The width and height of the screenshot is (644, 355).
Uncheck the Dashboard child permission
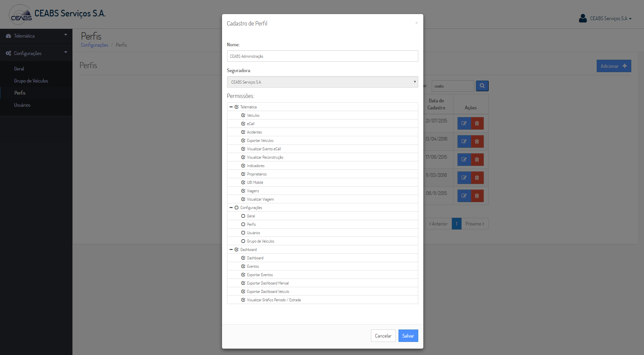[243, 258]
